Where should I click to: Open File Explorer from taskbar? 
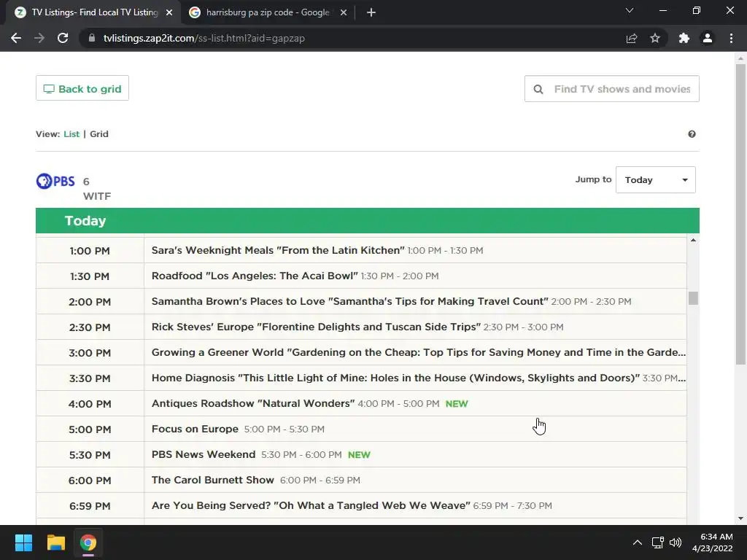click(x=55, y=542)
